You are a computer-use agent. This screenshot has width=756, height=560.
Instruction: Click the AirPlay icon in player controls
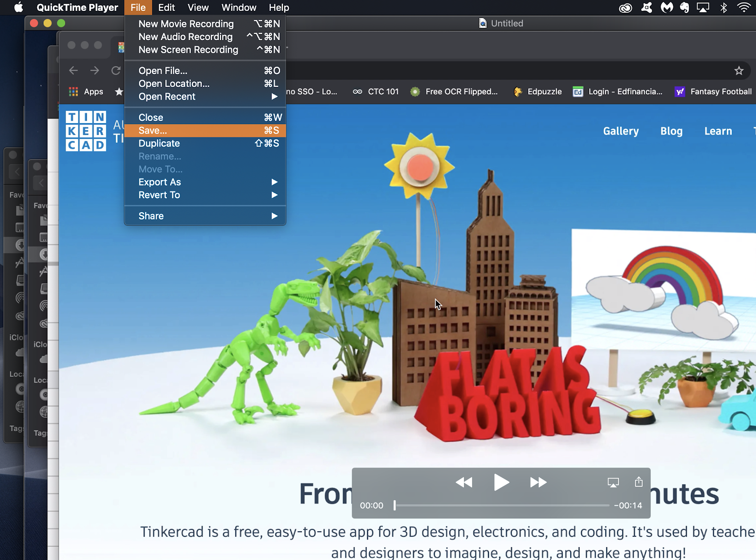[x=613, y=482]
